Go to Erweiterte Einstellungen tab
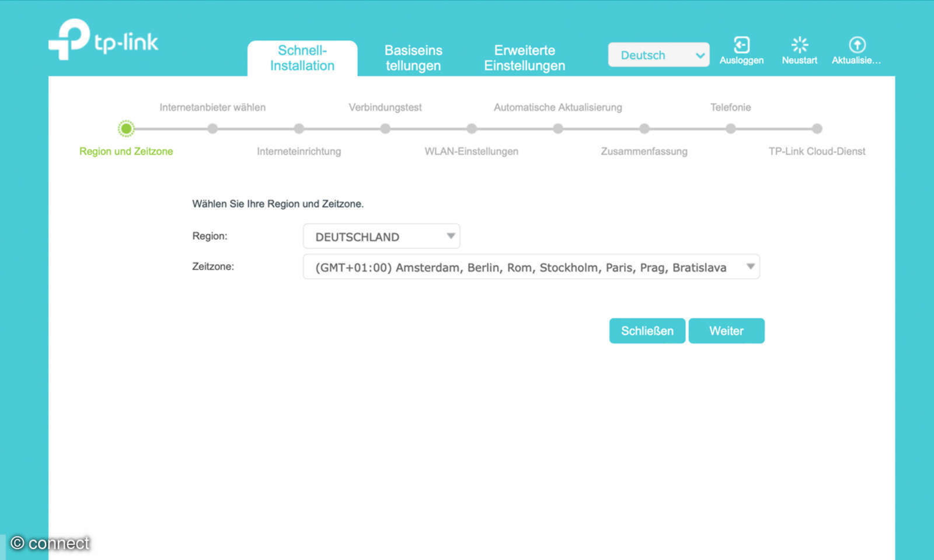This screenshot has height=560, width=934. coord(524,58)
